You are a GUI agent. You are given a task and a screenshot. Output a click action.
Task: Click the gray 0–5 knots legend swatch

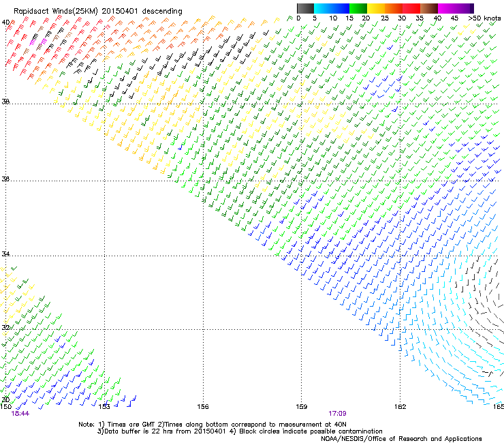pyautogui.click(x=305, y=8)
